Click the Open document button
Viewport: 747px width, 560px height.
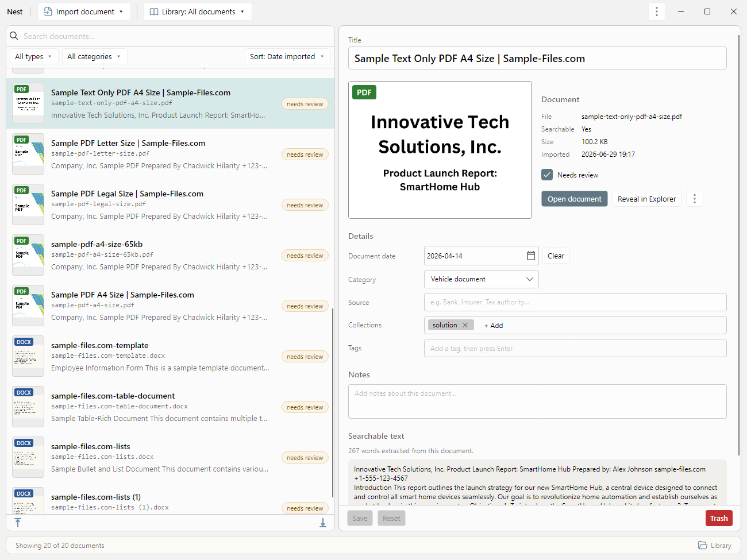tap(575, 199)
